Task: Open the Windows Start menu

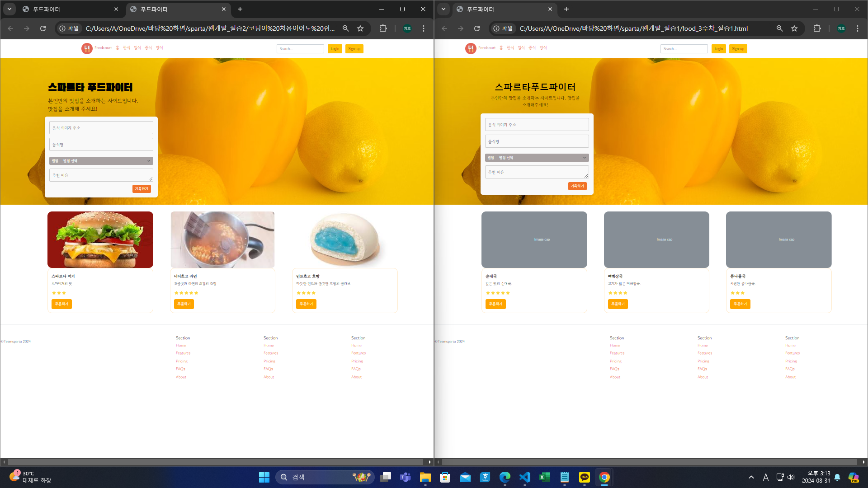Action: click(x=264, y=477)
